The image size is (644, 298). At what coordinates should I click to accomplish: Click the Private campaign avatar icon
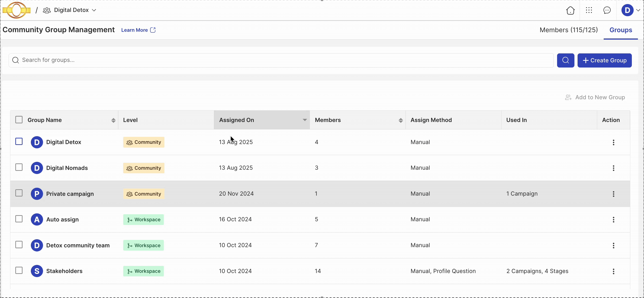click(37, 194)
